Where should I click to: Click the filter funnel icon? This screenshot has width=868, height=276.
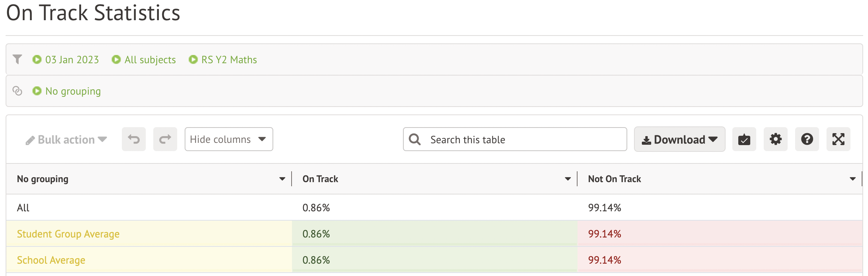click(17, 59)
